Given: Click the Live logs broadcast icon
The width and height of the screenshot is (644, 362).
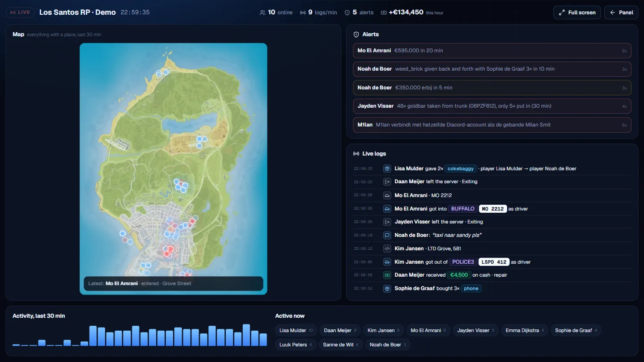Looking at the screenshot, I should (356, 154).
